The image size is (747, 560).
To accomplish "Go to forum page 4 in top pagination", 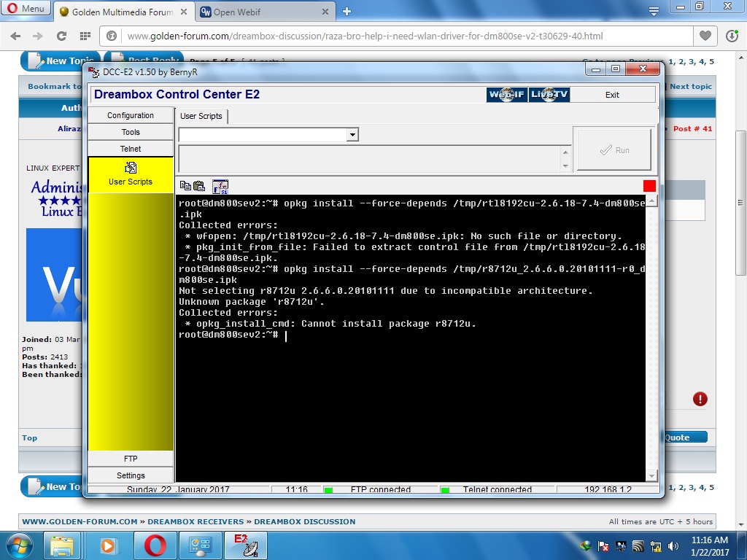I will (703, 61).
